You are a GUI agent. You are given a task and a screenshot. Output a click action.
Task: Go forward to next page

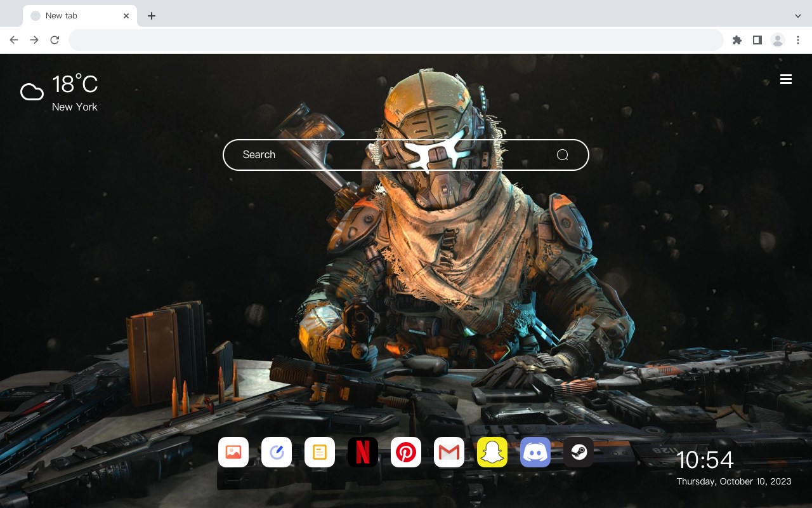34,40
